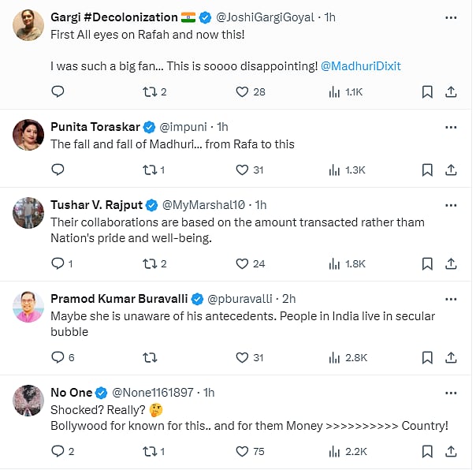Click Tushar V. Rajput's avatar
This screenshot has width=476, height=470.
pyautogui.click(x=28, y=213)
